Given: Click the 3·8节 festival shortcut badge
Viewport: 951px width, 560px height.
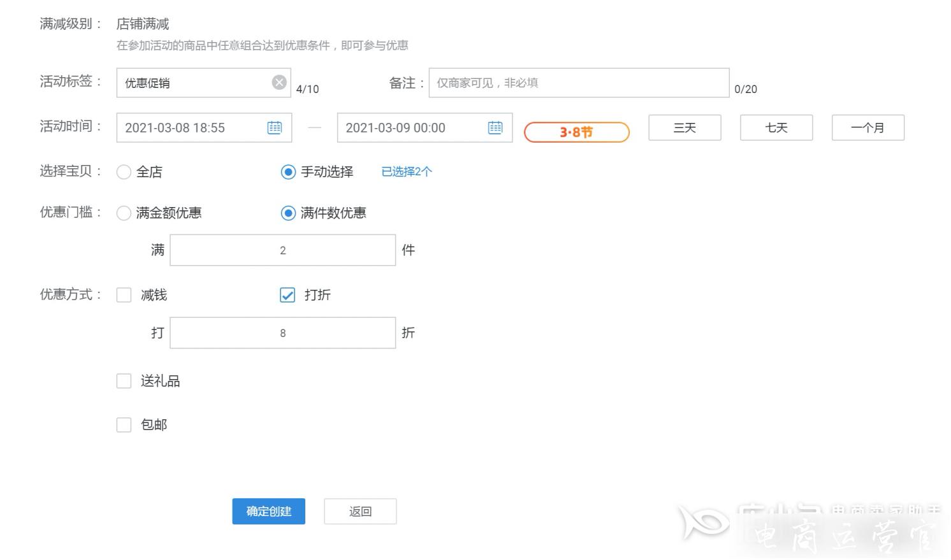Looking at the screenshot, I should [x=577, y=132].
